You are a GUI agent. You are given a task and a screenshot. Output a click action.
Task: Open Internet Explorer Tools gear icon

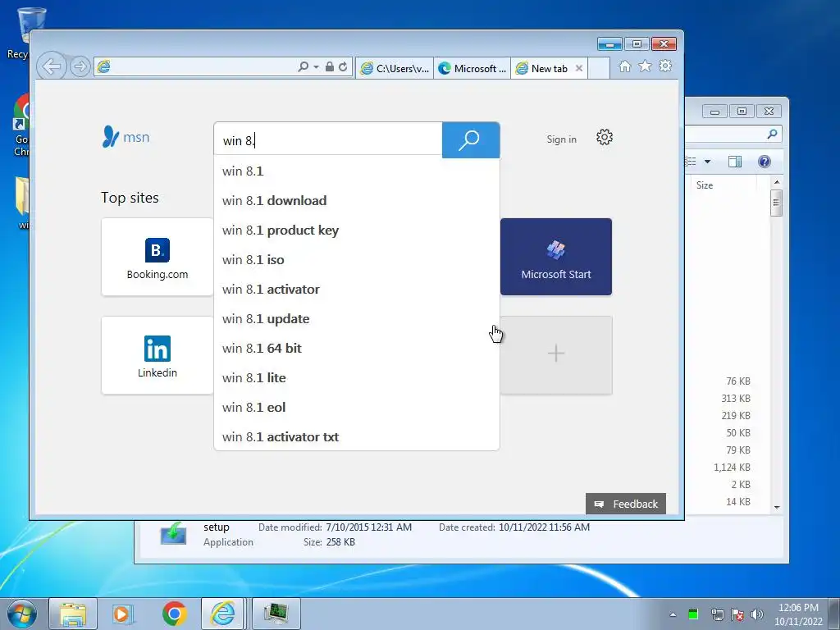[665, 66]
